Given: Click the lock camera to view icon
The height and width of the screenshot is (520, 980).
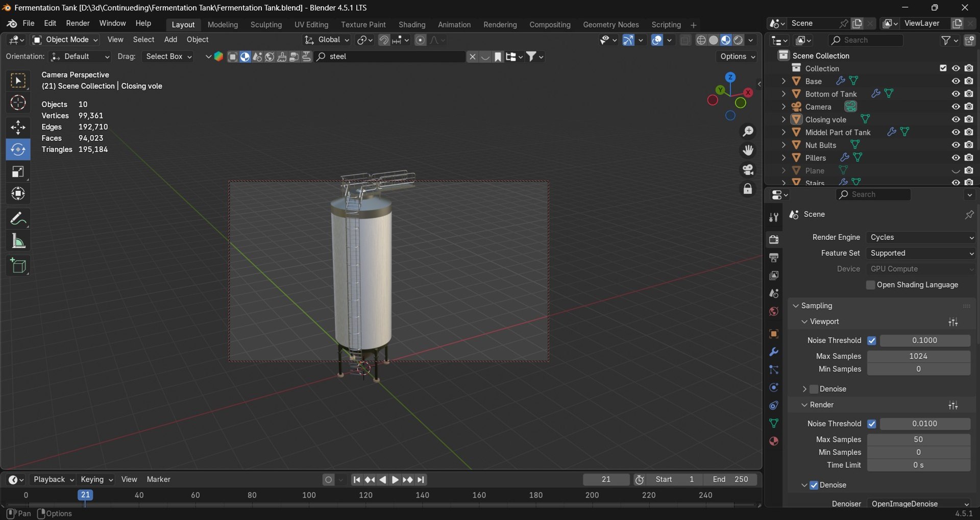Looking at the screenshot, I should click(748, 189).
